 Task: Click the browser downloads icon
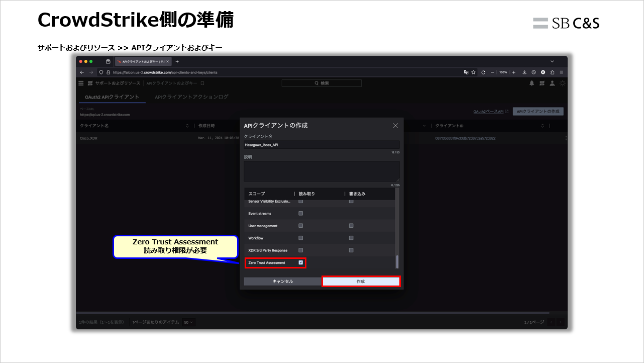[524, 72]
